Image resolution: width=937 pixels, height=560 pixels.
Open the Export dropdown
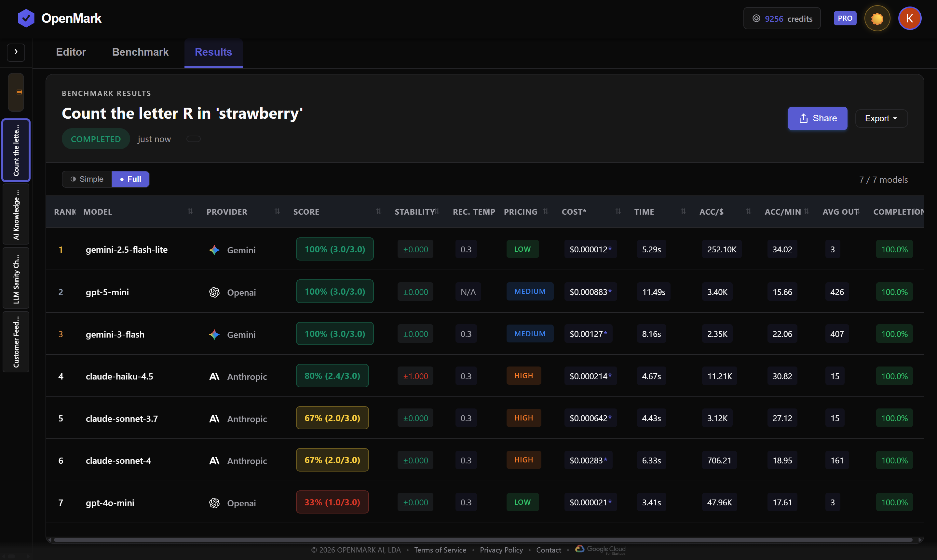[881, 118]
